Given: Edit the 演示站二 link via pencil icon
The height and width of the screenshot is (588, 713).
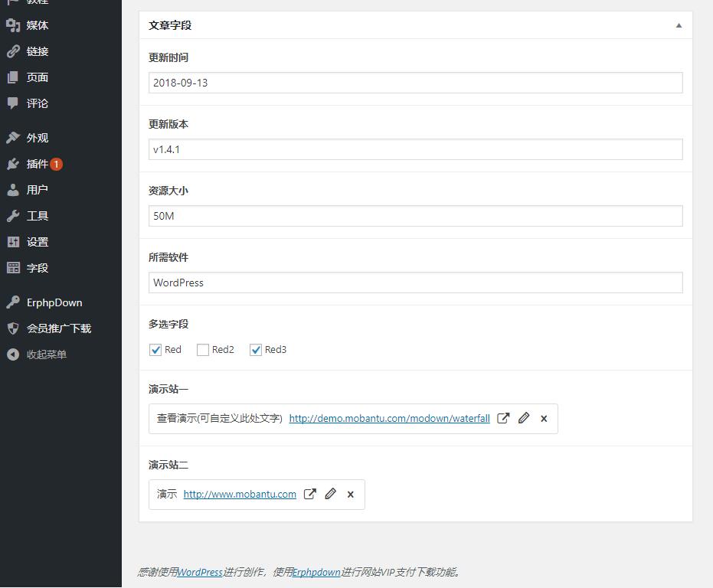Looking at the screenshot, I should click(330, 494).
